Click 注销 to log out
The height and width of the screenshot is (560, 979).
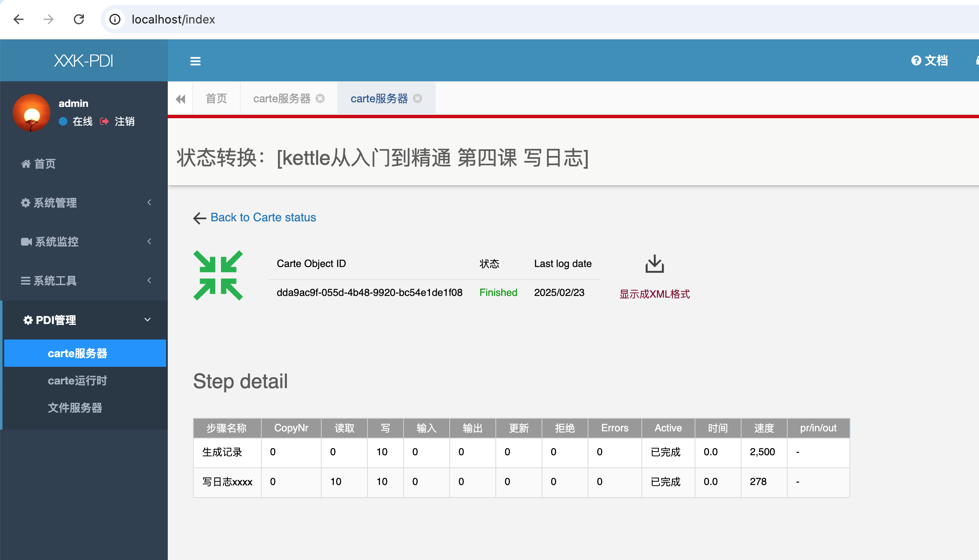click(124, 122)
